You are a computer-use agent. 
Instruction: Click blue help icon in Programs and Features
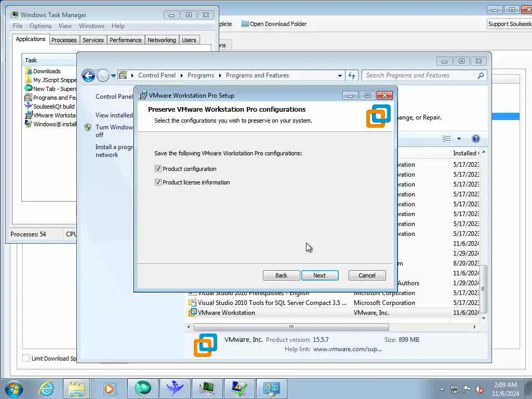(476, 138)
